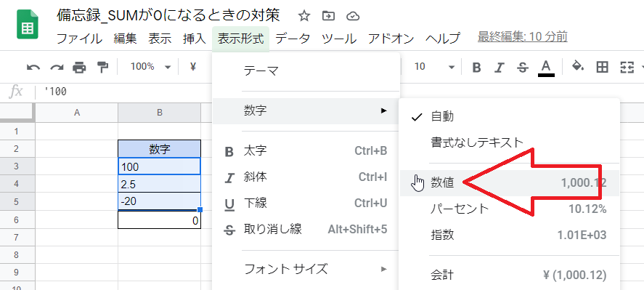Open the borders grid icon
This screenshot has width=644, height=290.
click(x=602, y=67)
